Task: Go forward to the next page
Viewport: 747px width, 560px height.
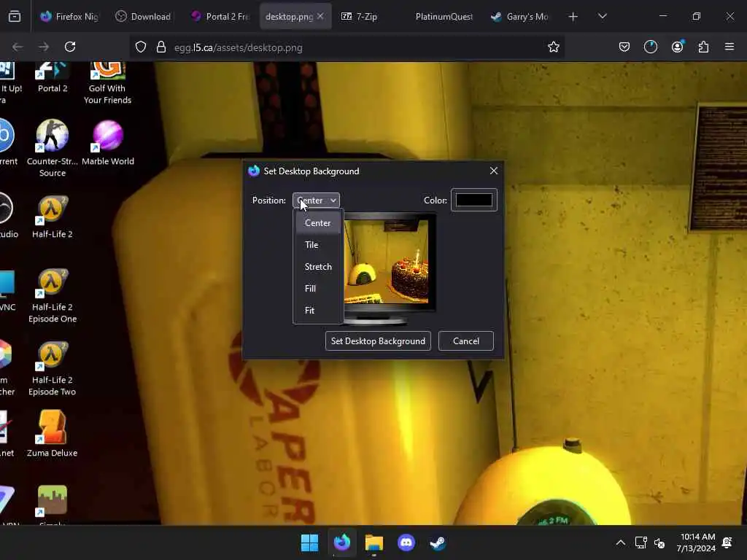Action: tap(43, 47)
